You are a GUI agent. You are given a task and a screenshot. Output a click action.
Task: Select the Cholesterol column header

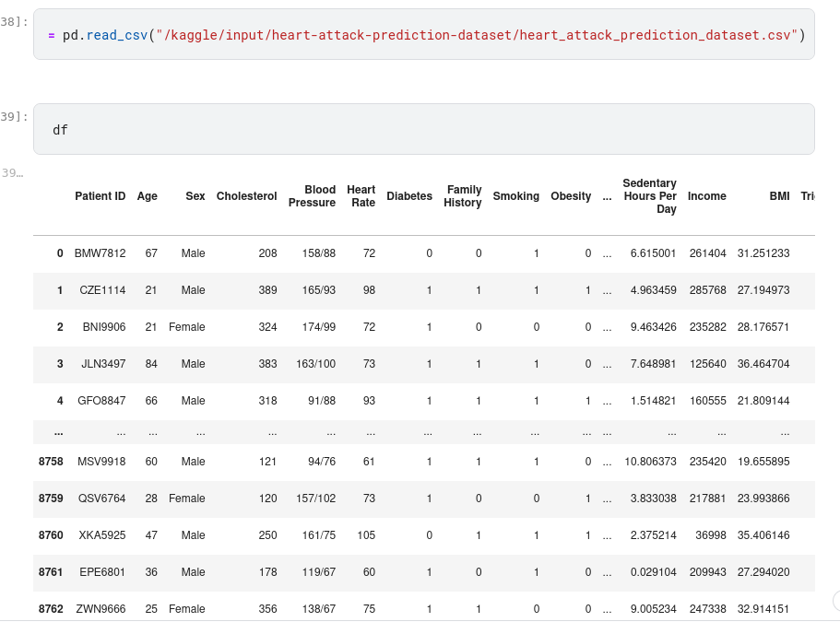pos(246,196)
